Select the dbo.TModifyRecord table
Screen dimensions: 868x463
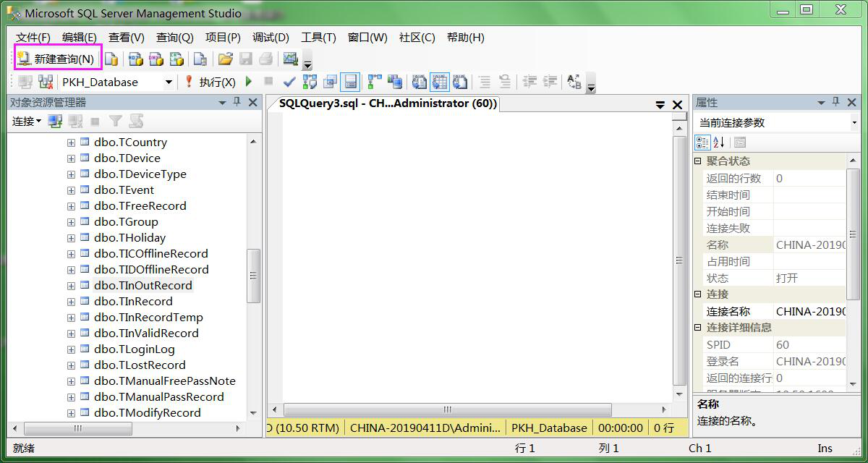tap(147, 413)
